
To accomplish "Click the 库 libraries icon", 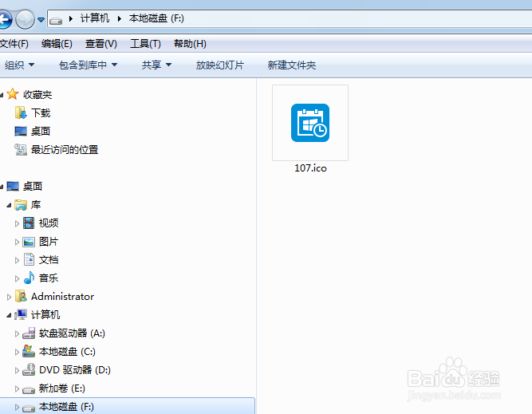I will coord(21,205).
